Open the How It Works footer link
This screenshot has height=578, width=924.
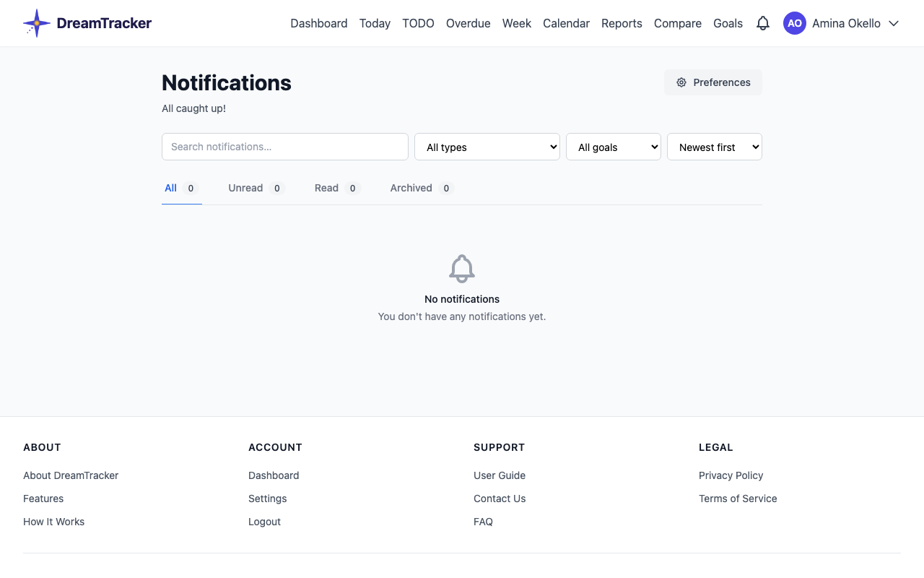coord(54,522)
